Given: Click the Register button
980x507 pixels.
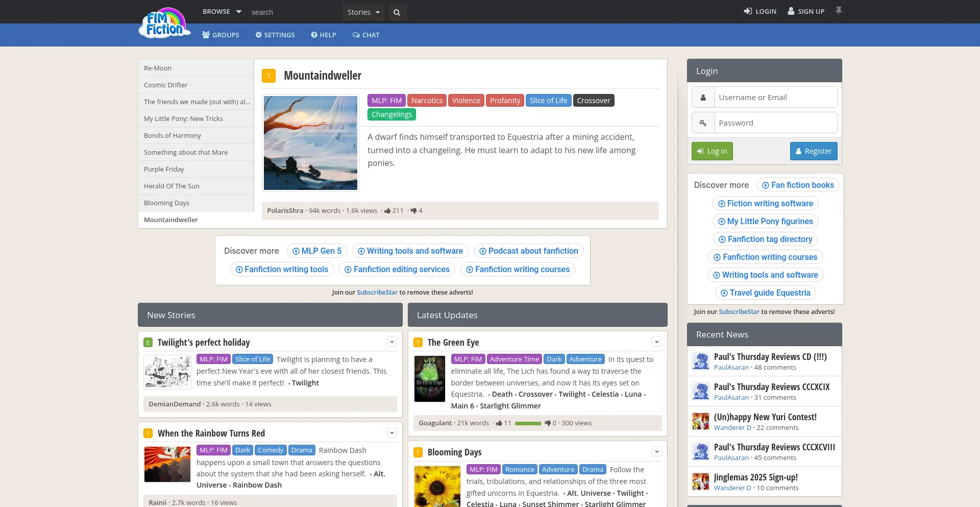Looking at the screenshot, I should tap(813, 151).
